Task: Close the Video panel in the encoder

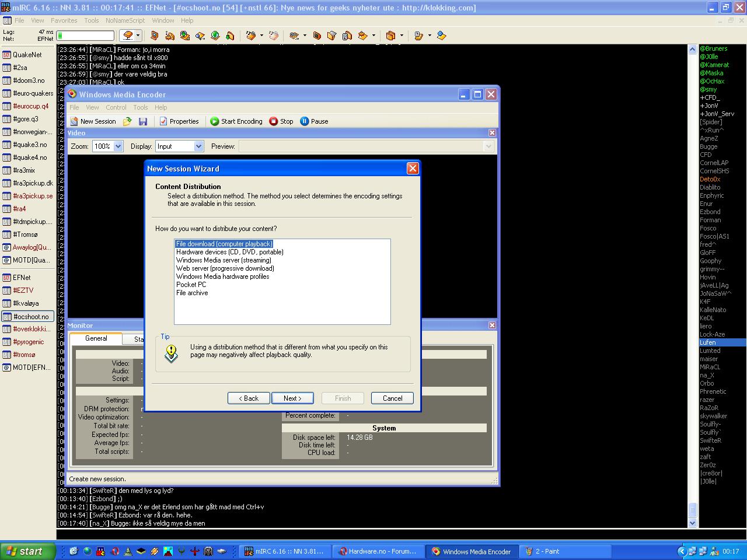Action: (x=492, y=133)
